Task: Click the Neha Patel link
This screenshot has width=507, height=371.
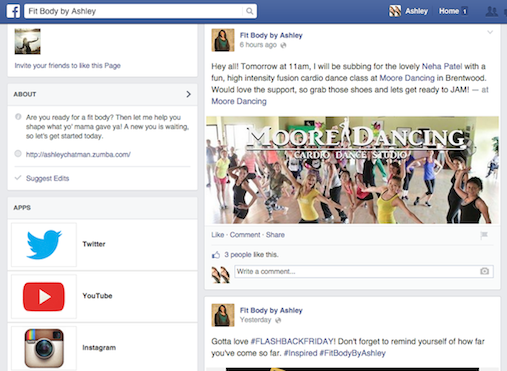Action: click(x=442, y=66)
